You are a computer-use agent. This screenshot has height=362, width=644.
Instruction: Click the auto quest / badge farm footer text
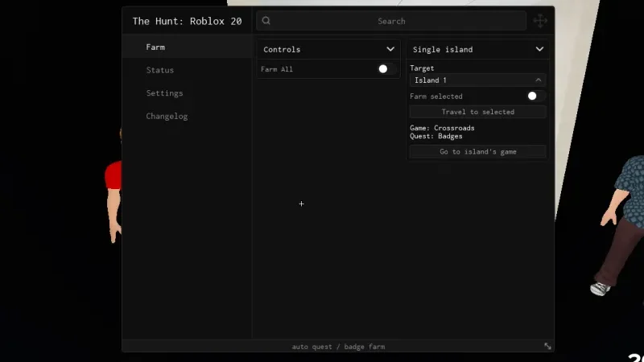[338, 347]
